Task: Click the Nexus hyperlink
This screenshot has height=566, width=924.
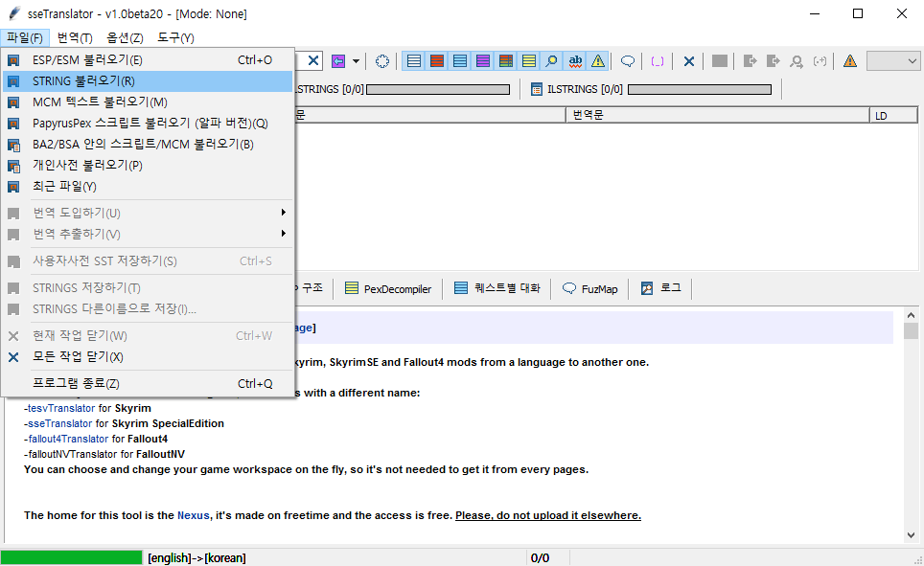Action: click(191, 514)
